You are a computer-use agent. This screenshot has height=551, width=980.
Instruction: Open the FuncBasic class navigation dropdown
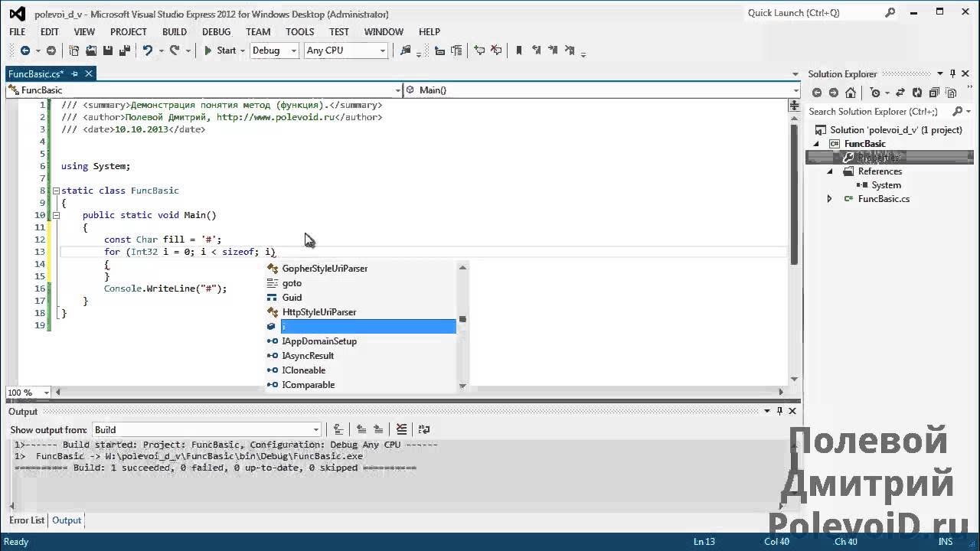point(204,90)
